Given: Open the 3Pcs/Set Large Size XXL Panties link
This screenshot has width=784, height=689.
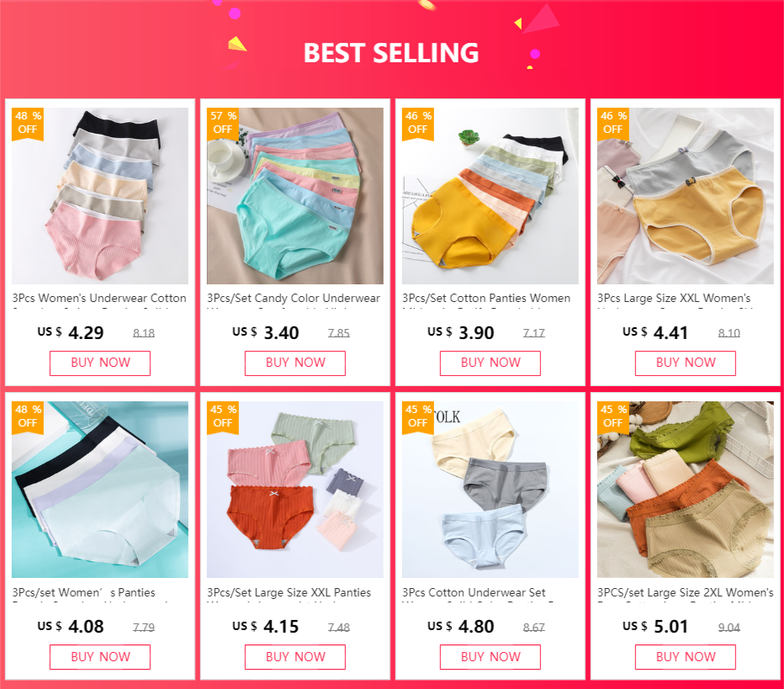Looking at the screenshot, I should 289,592.
